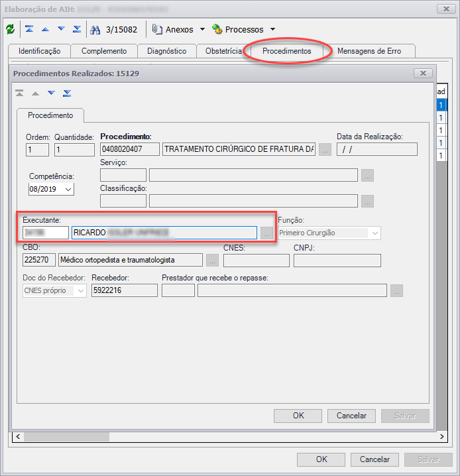
Task: Switch to the Identificação tab
Action: 40,51
